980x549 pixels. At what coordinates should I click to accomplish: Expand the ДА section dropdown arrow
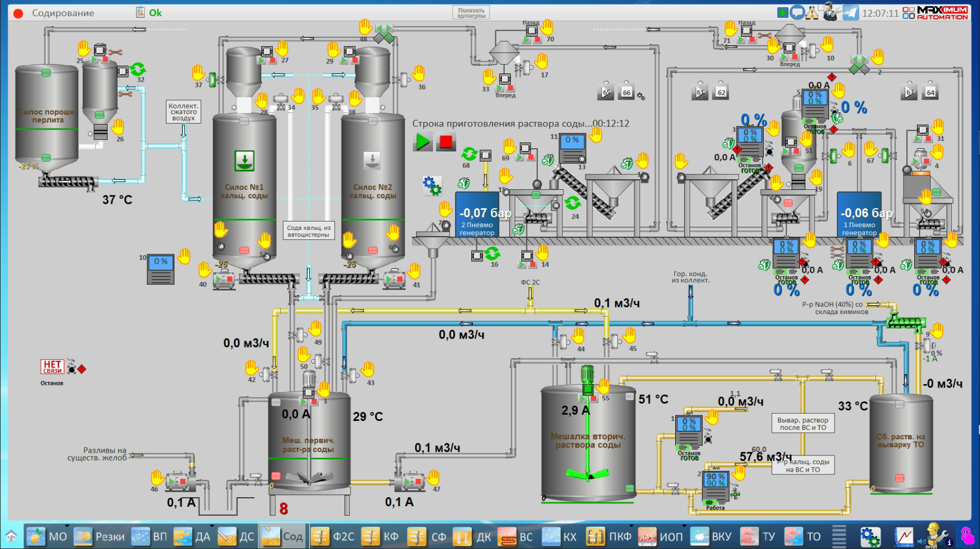(x=212, y=526)
